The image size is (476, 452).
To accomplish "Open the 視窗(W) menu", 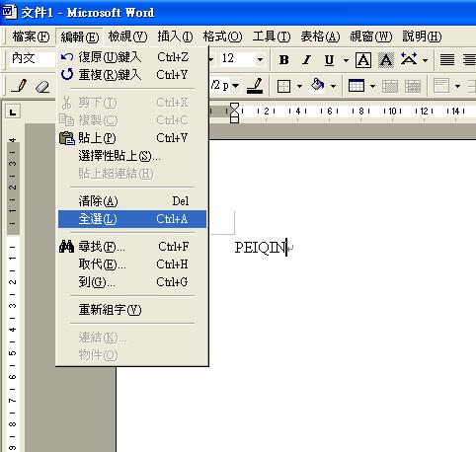I will point(370,37).
